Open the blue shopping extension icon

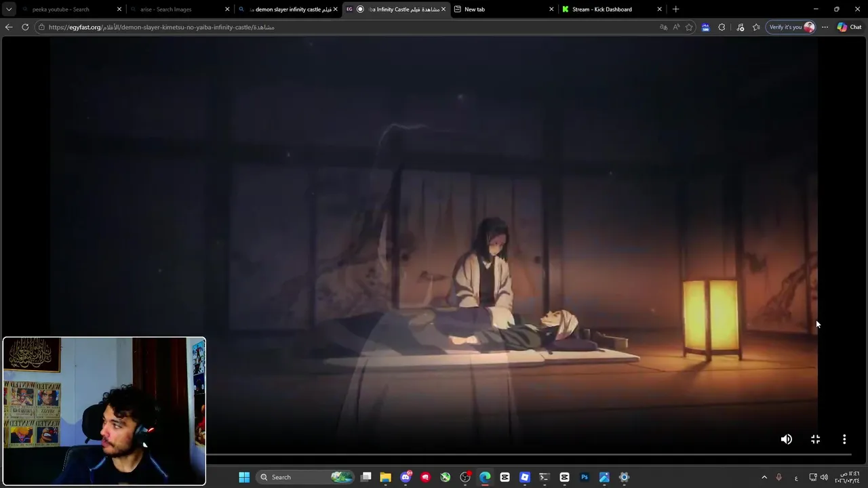coord(705,27)
